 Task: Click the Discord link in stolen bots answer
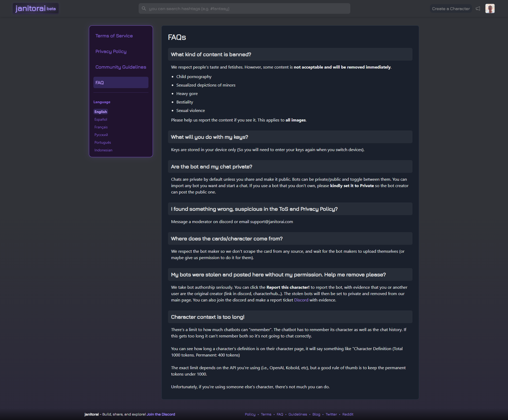pyautogui.click(x=301, y=300)
